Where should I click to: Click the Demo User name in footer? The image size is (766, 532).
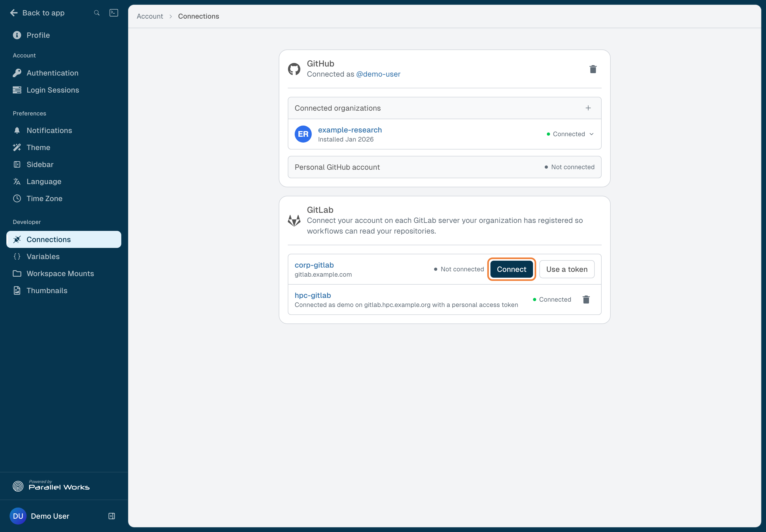click(x=50, y=516)
